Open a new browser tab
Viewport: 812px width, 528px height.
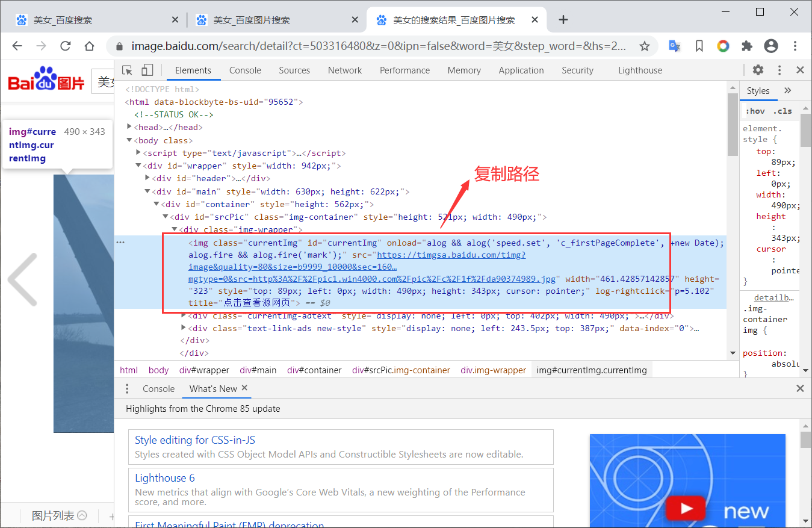click(x=563, y=20)
